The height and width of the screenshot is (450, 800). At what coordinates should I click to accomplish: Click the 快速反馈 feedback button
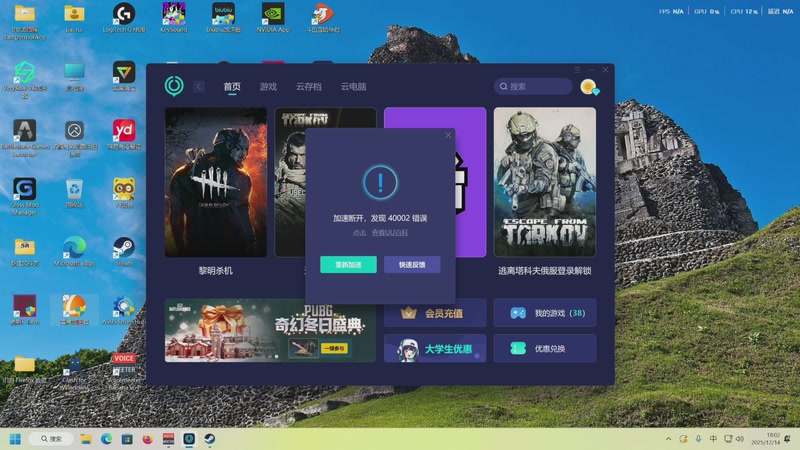tap(412, 264)
